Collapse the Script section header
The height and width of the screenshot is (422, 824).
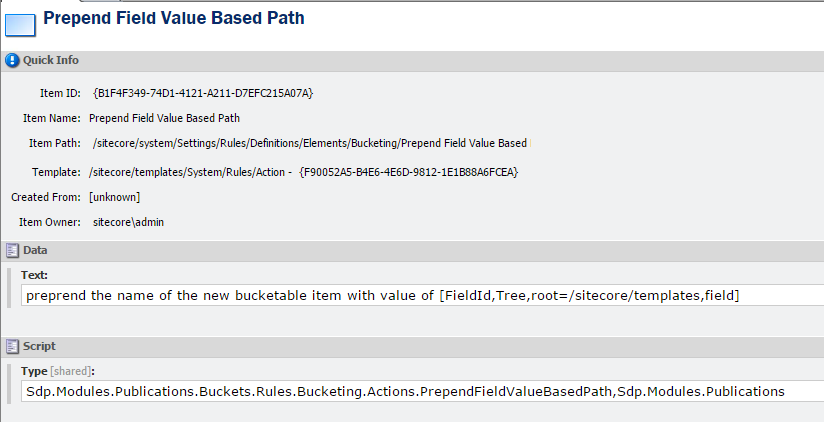pyautogui.click(x=400, y=346)
